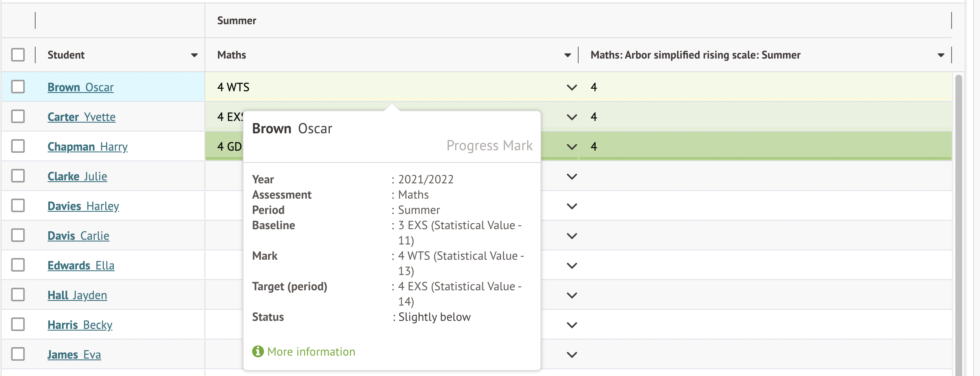Check the box next to Carter Yvette
Viewport: 980px width, 376px height.
coord(18,116)
